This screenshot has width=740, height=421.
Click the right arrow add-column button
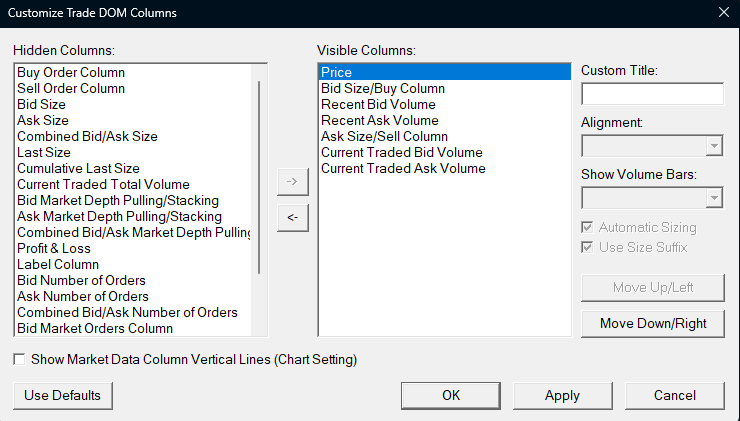coord(293,182)
